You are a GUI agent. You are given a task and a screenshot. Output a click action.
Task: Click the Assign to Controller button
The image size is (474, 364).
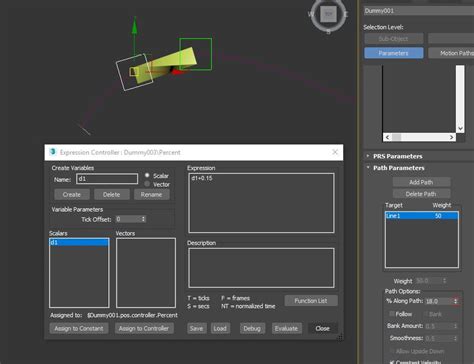144,328
